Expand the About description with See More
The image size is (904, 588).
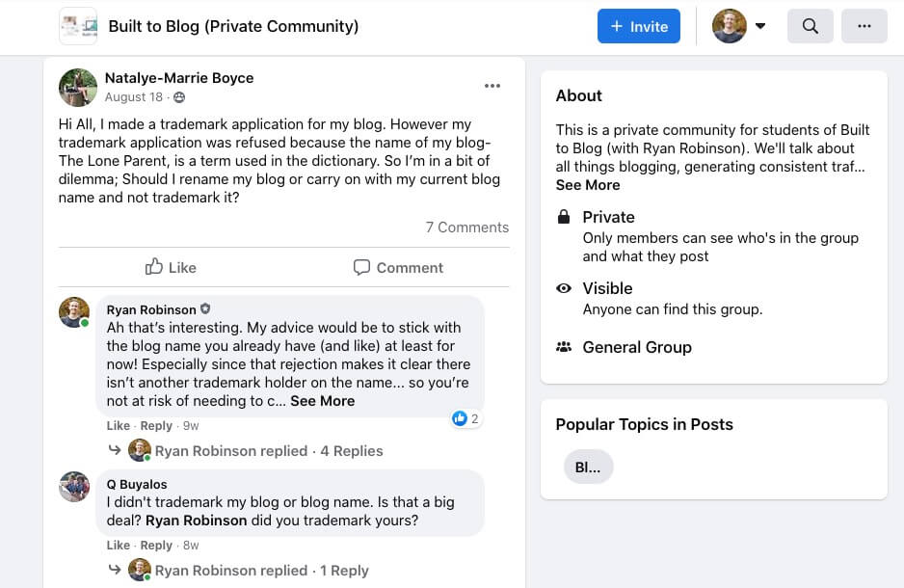click(x=588, y=184)
